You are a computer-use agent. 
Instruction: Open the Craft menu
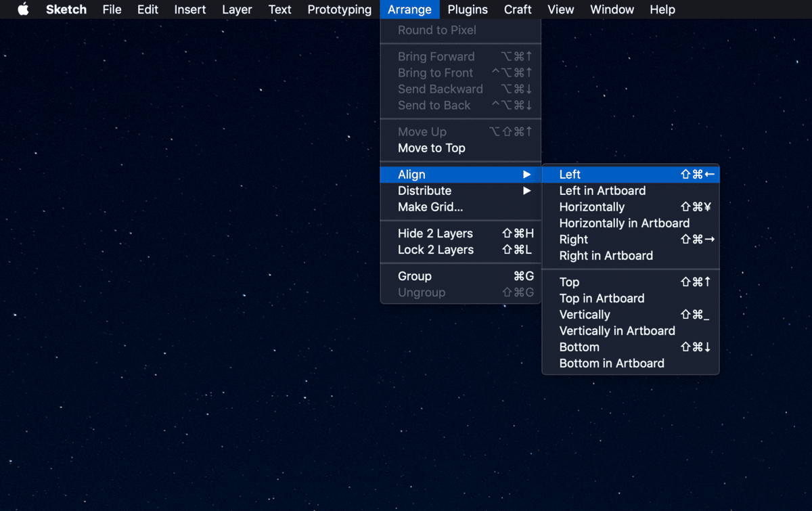[x=518, y=9]
